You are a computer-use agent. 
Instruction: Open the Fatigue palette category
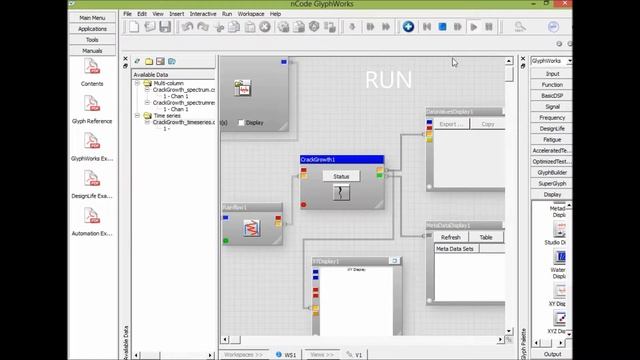[552, 140]
